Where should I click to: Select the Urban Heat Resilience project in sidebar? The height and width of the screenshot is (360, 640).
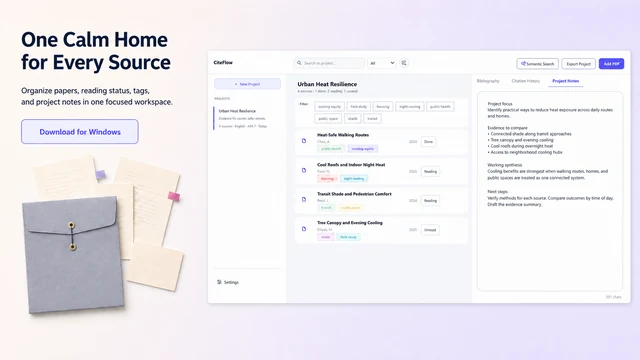pyautogui.click(x=247, y=118)
